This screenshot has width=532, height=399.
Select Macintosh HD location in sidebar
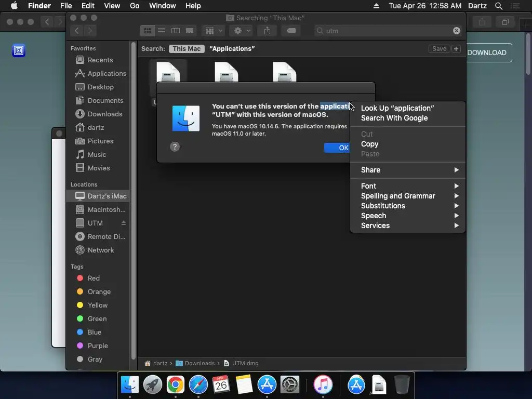click(x=98, y=210)
